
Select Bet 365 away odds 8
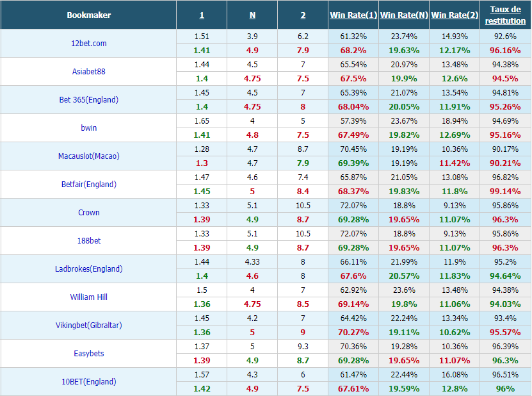click(303, 107)
